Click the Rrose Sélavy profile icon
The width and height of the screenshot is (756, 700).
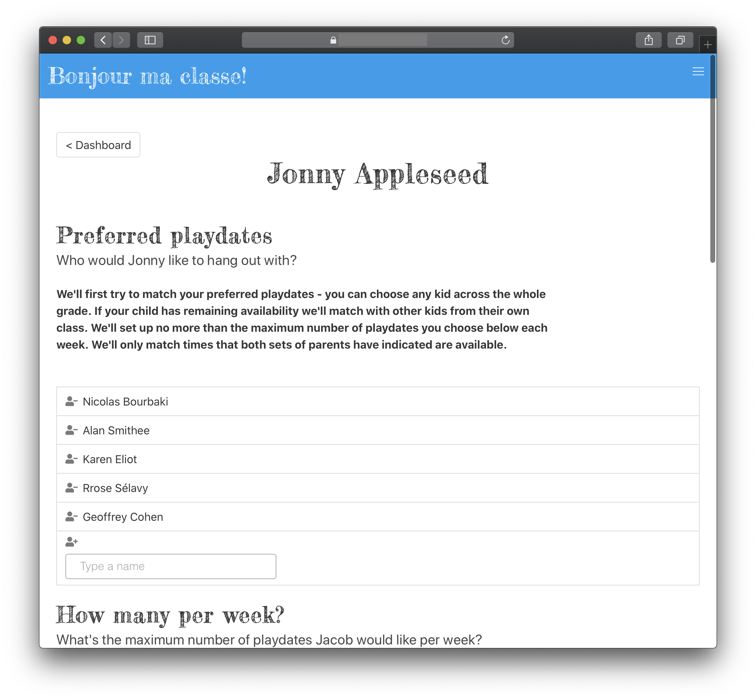(71, 488)
